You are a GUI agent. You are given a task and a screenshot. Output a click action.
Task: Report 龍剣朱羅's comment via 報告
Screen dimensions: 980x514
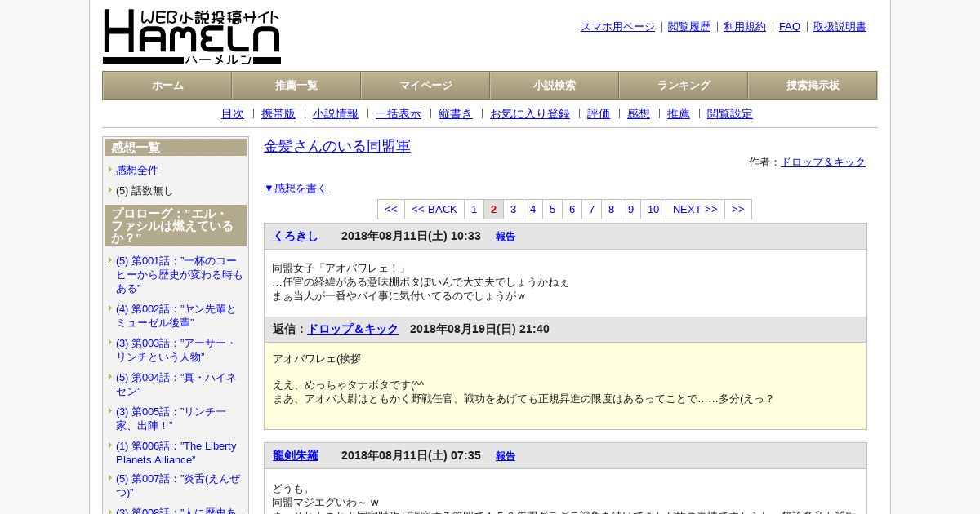coord(506,456)
